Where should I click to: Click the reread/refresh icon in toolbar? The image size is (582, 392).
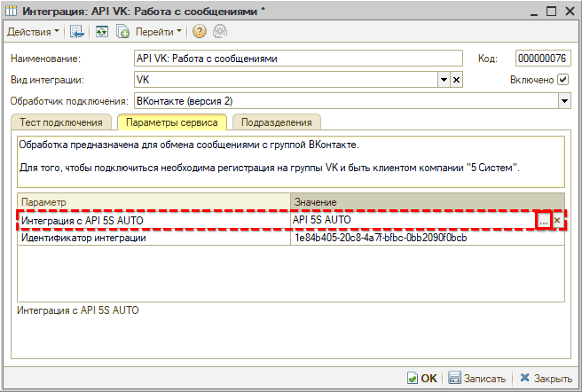click(101, 31)
